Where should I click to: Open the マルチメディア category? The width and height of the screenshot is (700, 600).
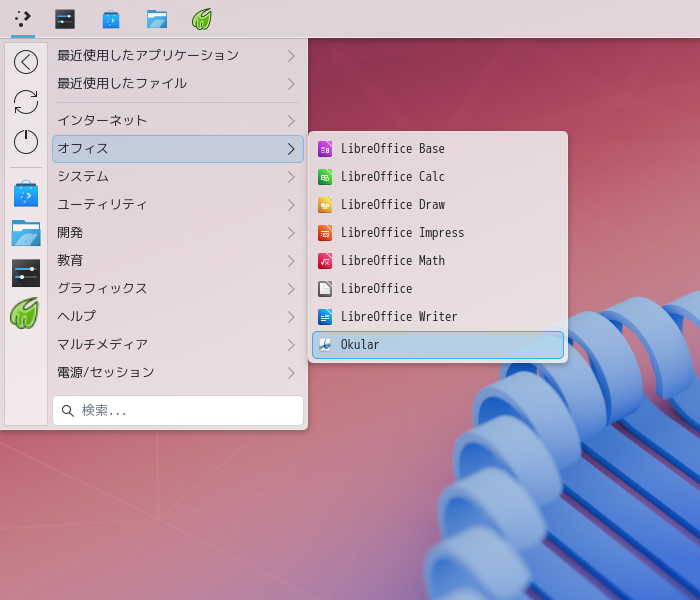[178, 345]
